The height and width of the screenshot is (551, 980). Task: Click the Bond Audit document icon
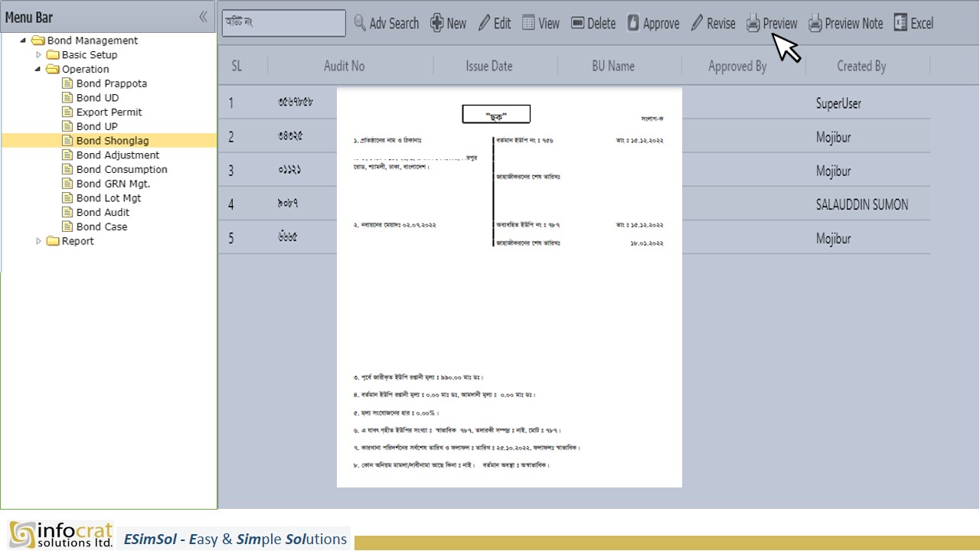point(67,212)
